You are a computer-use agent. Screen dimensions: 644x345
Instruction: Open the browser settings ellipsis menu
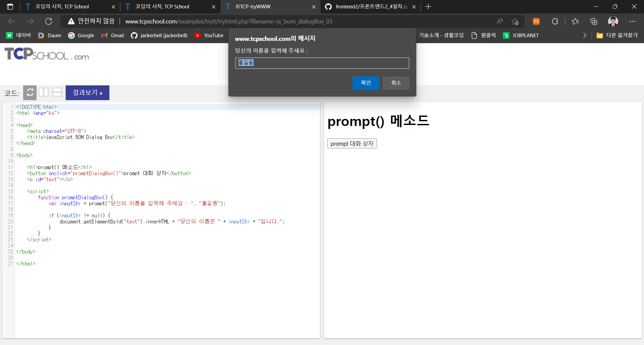tap(632, 21)
